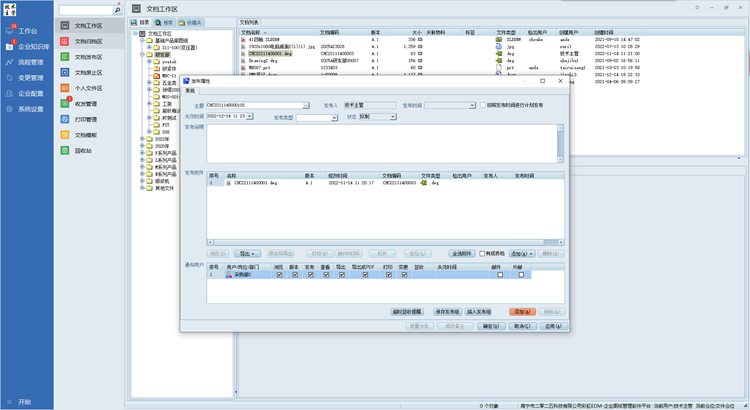Open 流程管理 in the blue sidebar
The width and height of the screenshot is (750, 410).
[30, 62]
